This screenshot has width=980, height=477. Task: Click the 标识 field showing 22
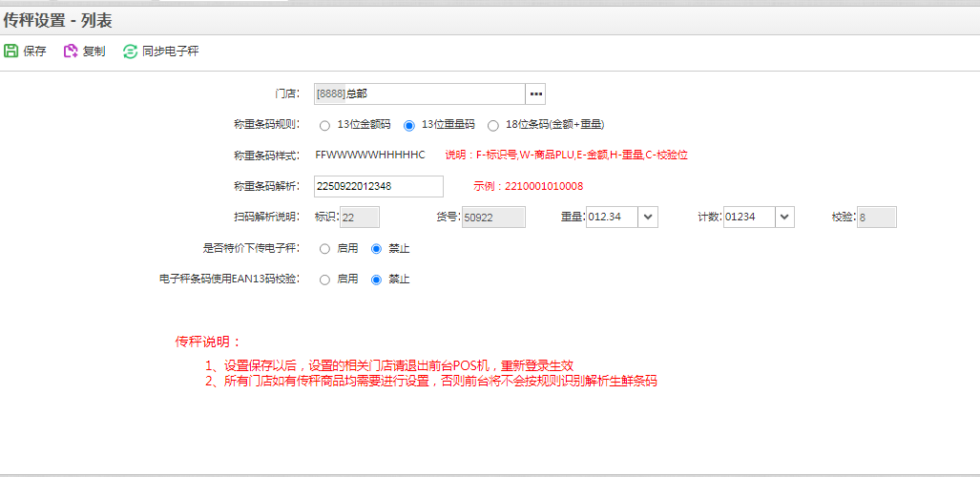(359, 218)
